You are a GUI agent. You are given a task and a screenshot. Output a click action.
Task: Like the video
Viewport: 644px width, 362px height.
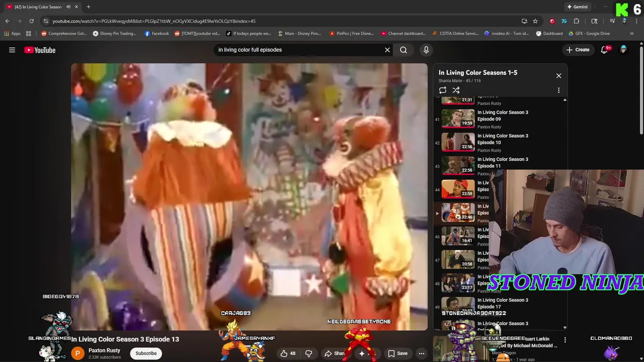click(288, 353)
